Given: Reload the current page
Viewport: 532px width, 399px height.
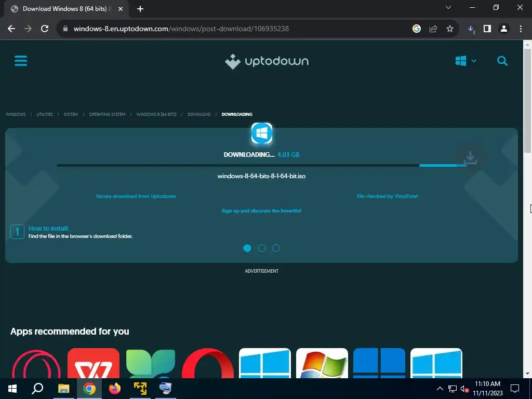Looking at the screenshot, I should 45,29.
